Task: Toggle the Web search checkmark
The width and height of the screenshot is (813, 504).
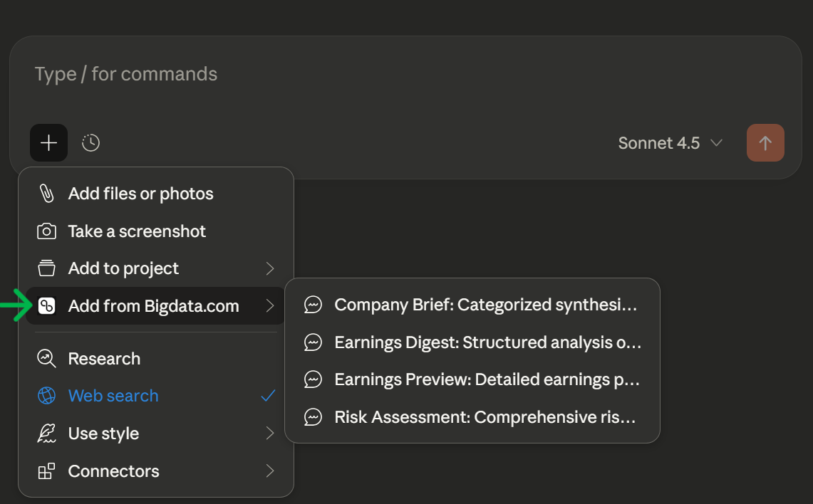Action: coord(268,396)
